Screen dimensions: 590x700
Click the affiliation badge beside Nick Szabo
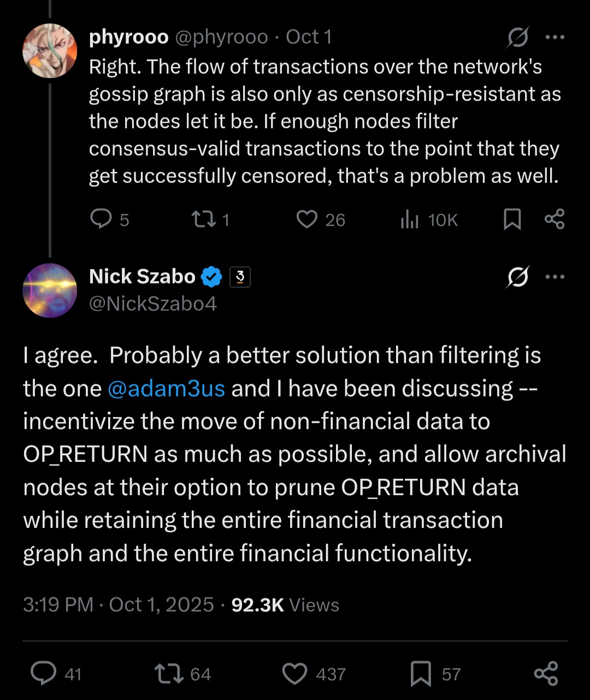[240, 277]
